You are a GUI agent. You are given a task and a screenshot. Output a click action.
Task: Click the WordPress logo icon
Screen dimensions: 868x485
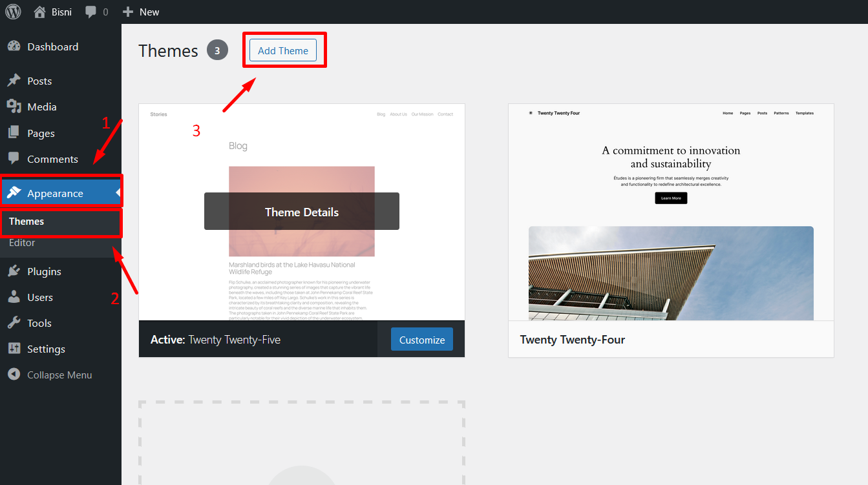point(14,12)
